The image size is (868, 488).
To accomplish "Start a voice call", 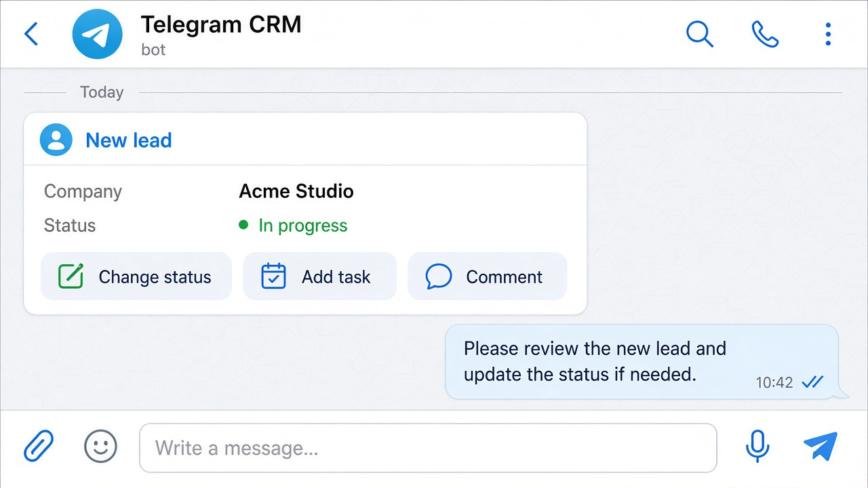I will pyautogui.click(x=765, y=34).
